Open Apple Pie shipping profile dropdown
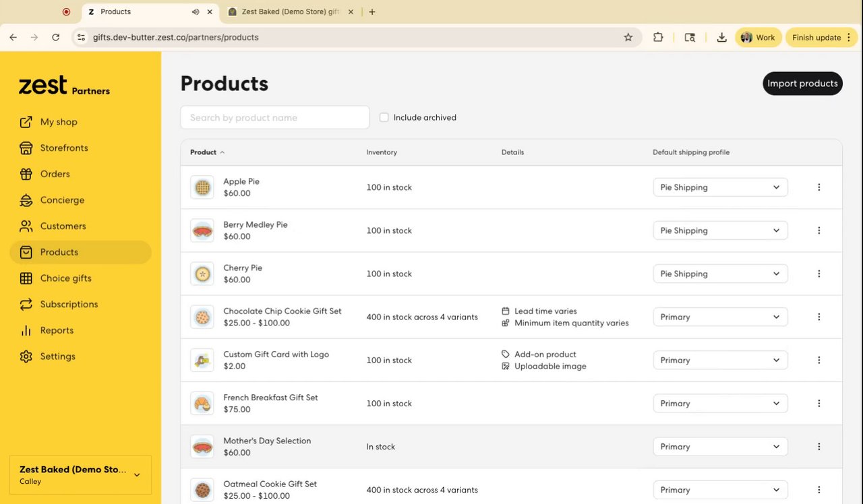The width and height of the screenshot is (863, 504). 720,187
